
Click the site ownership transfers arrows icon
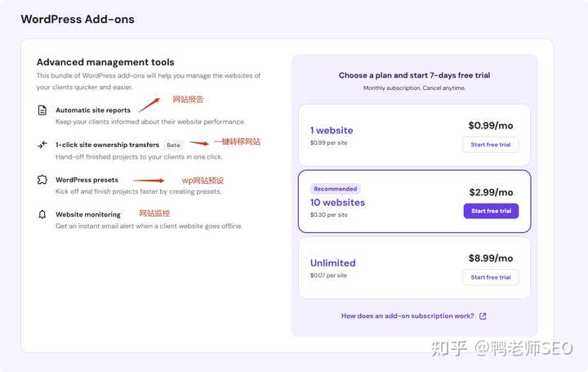click(x=42, y=145)
